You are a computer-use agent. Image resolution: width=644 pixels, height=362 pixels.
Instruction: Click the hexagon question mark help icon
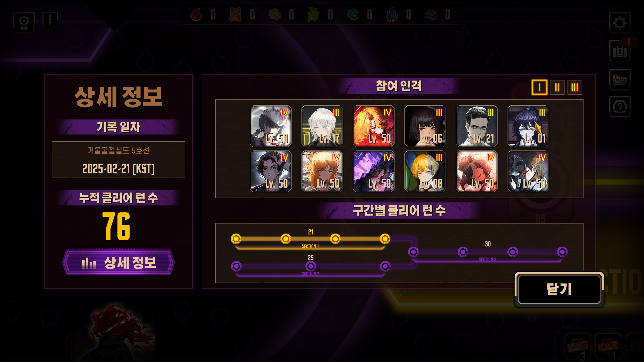[620, 107]
